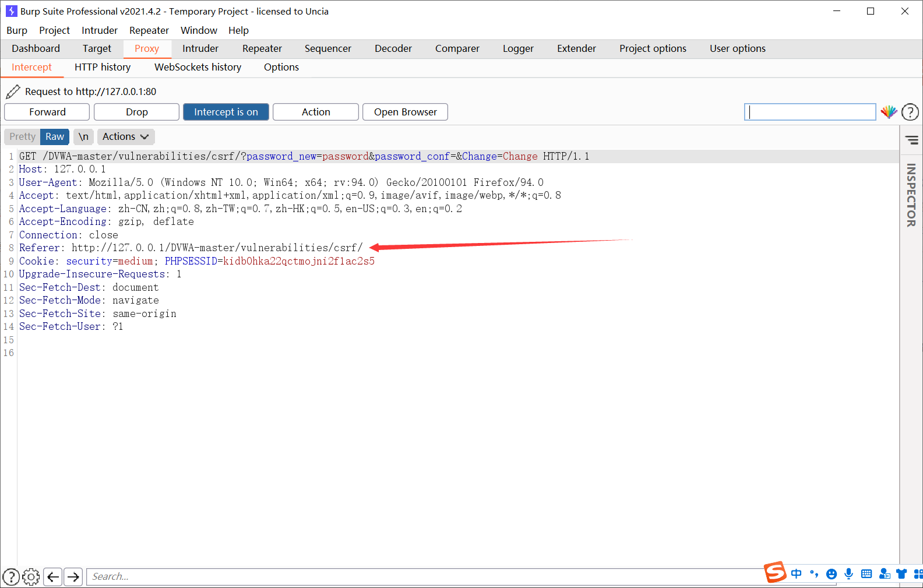Viewport: 923px width, 588px height.
Task: Click the GET request line with password_new
Action: click(x=304, y=156)
